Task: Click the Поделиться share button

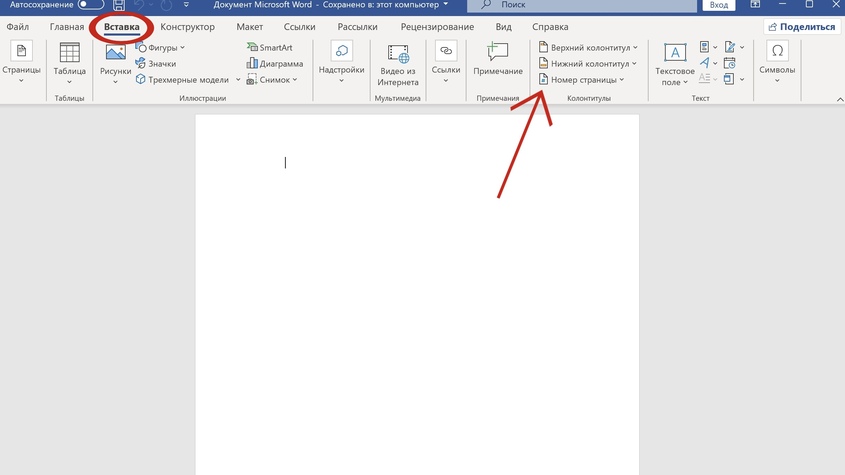Action: 800,27
